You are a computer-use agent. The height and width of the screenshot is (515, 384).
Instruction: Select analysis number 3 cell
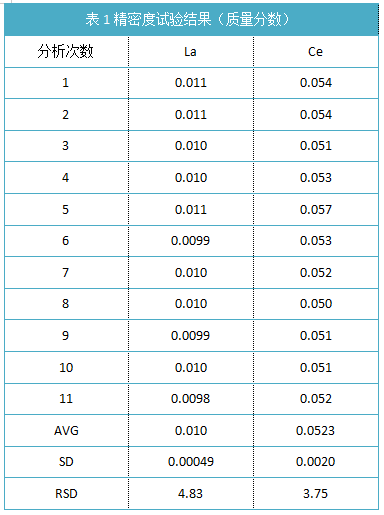(x=66, y=146)
